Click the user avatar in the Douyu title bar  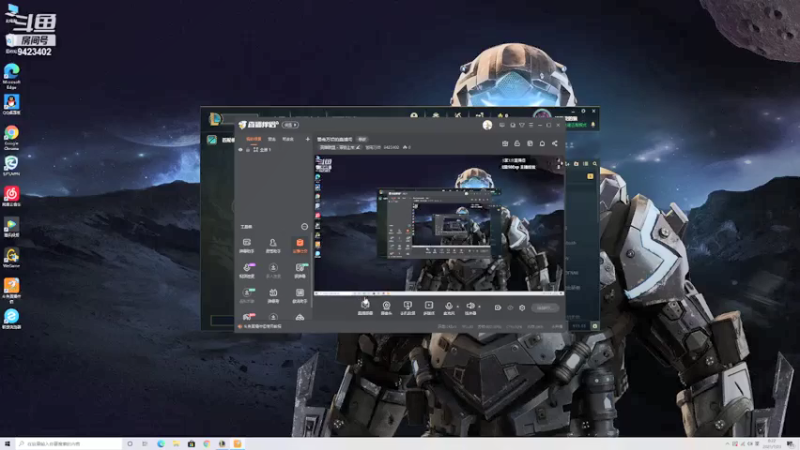point(487,125)
